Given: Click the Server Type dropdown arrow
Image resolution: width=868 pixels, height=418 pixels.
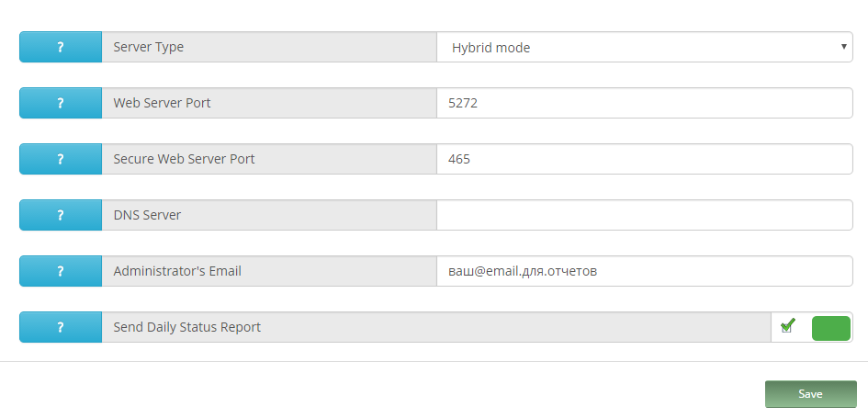Looking at the screenshot, I should point(843,46).
